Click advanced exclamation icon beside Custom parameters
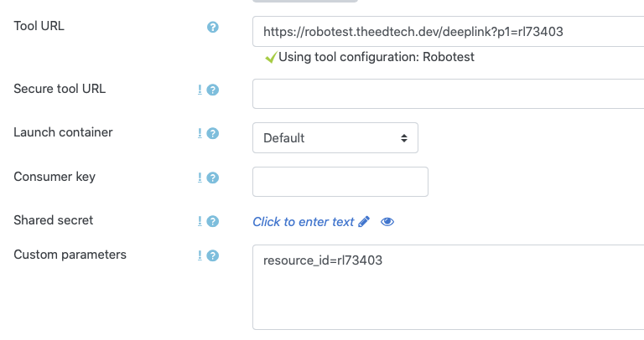This screenshot has width=644, height=340. (x=200, y=255)
